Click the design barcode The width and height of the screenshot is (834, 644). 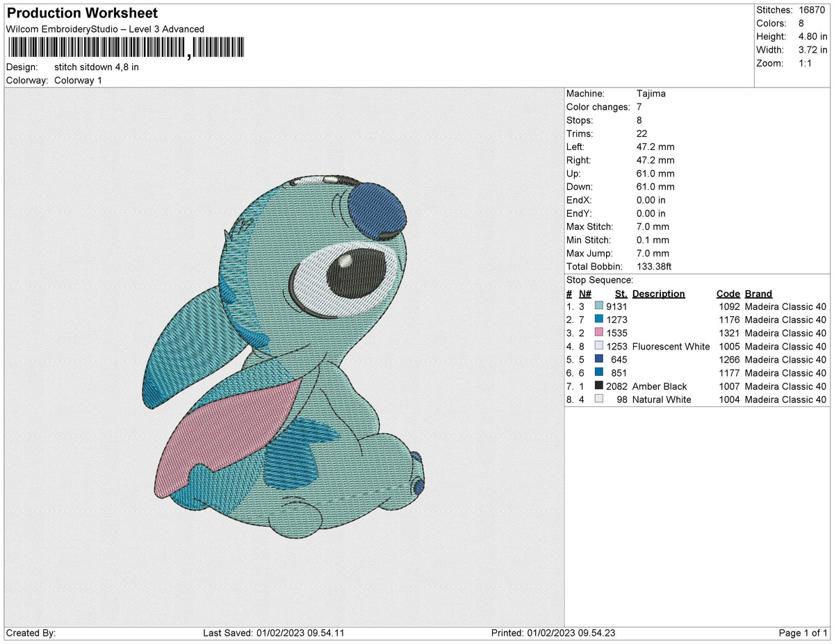124,47
